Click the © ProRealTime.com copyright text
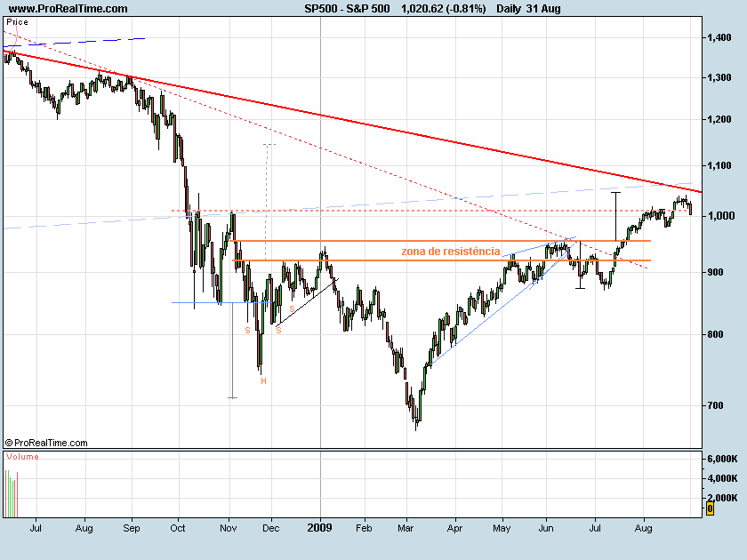The image size is (747, 560). point(46,443)
